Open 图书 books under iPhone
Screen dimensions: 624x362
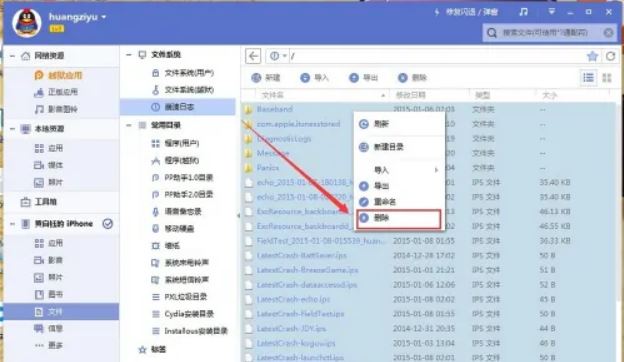[x=49, y=294]
